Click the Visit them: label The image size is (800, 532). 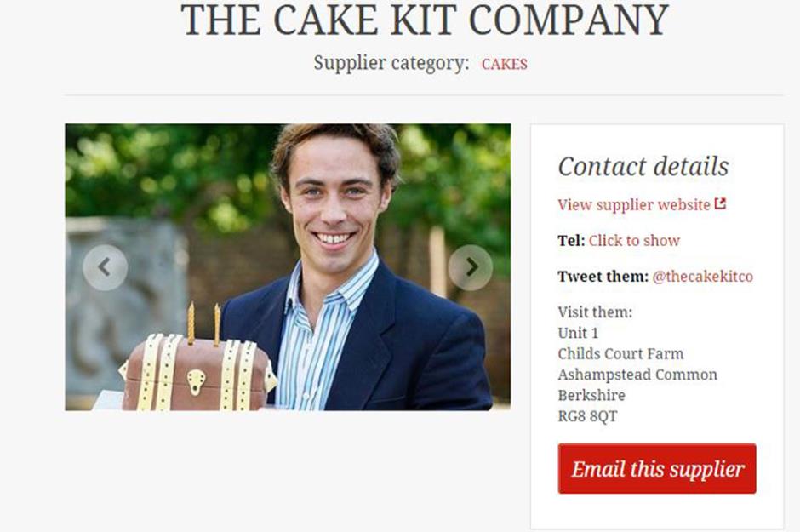pyautogui.click(x=595, y=312)
